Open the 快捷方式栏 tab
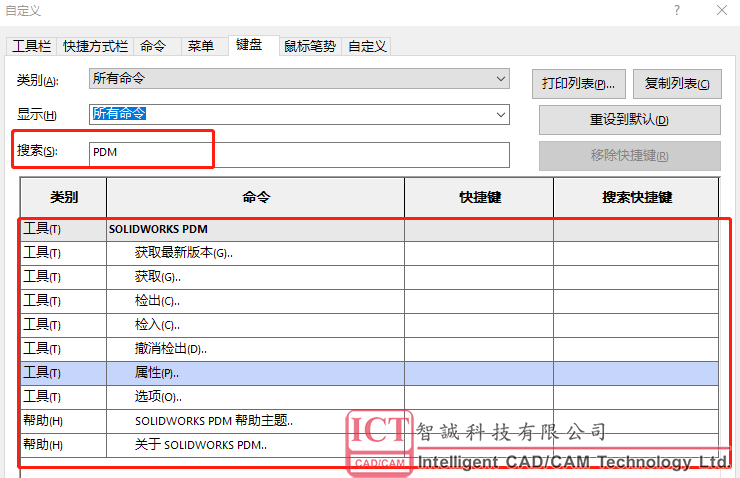The image size is (740, 478). pos(95,46)
